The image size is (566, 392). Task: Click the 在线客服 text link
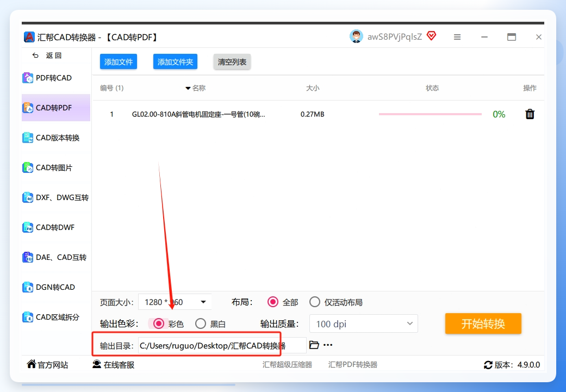pyautogui.click(x=119, y=365)
